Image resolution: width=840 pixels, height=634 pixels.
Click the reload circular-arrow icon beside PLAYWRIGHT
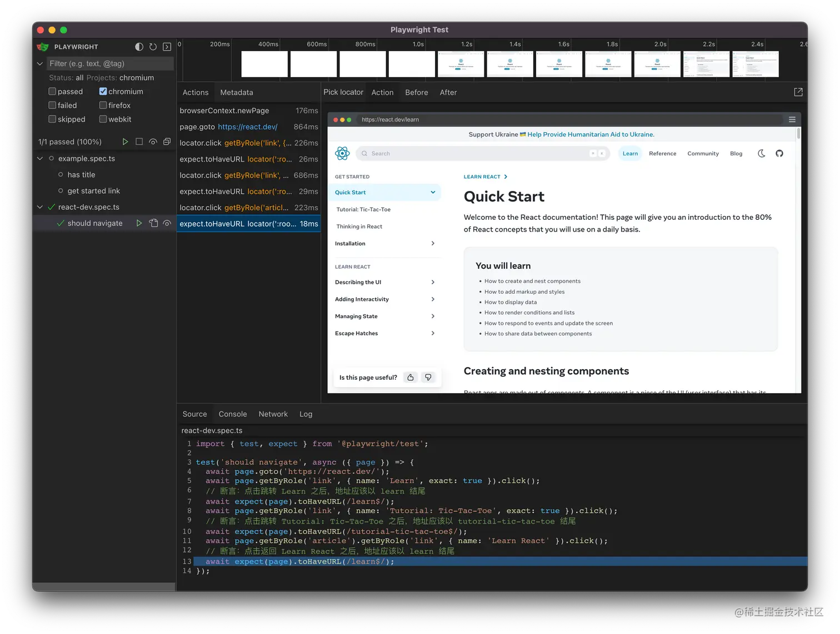point(153,47)
